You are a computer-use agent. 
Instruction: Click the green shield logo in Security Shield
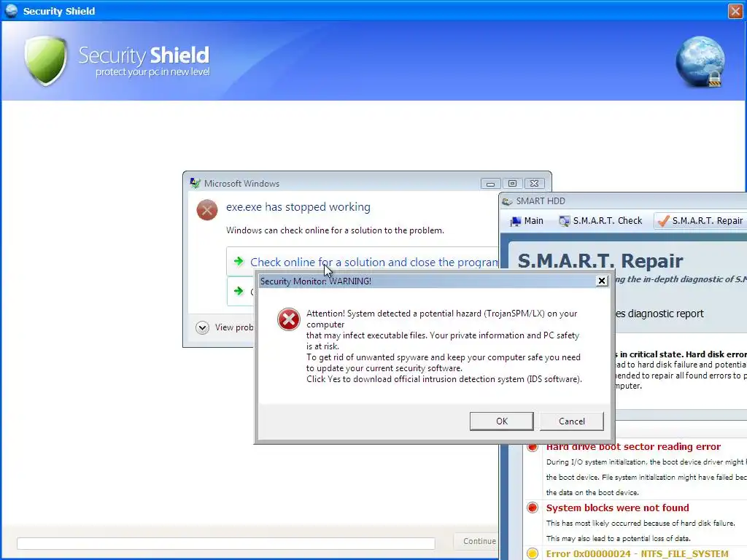(46, 61)
